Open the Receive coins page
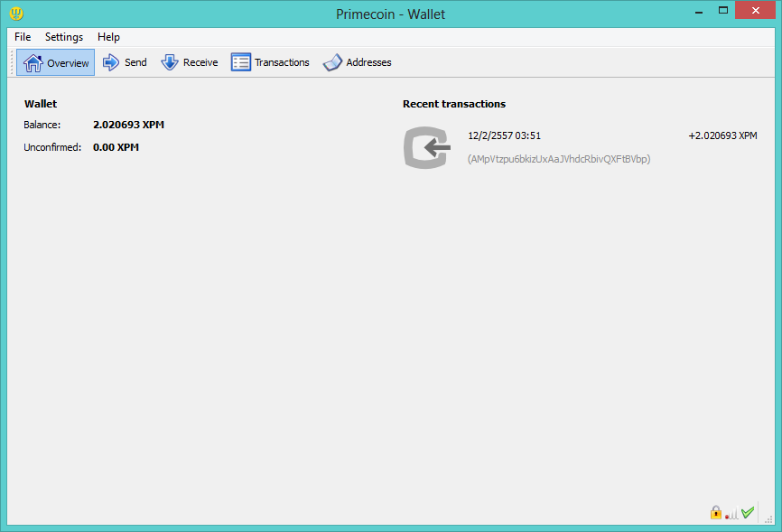This screenshot has width=782, height=532. [190, 62]
